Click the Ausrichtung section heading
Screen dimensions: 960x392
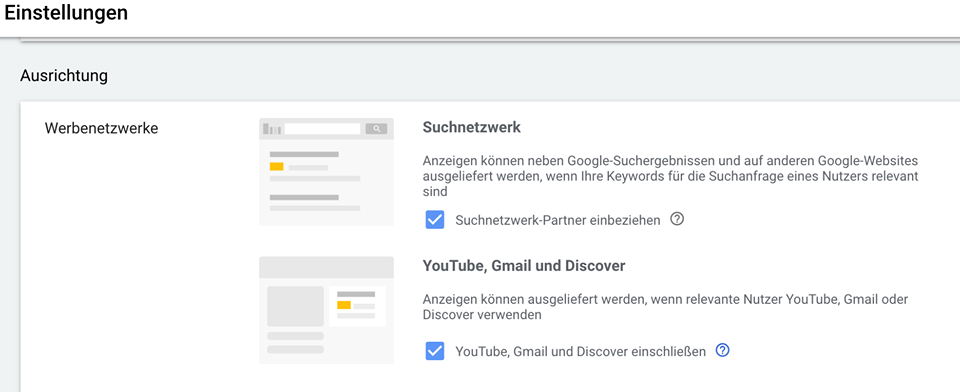click(x=64, y=76)
